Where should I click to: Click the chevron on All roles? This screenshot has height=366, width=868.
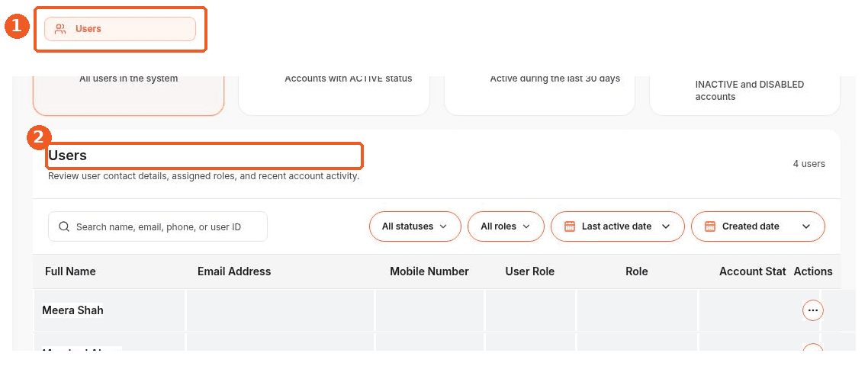click(526, 226)
